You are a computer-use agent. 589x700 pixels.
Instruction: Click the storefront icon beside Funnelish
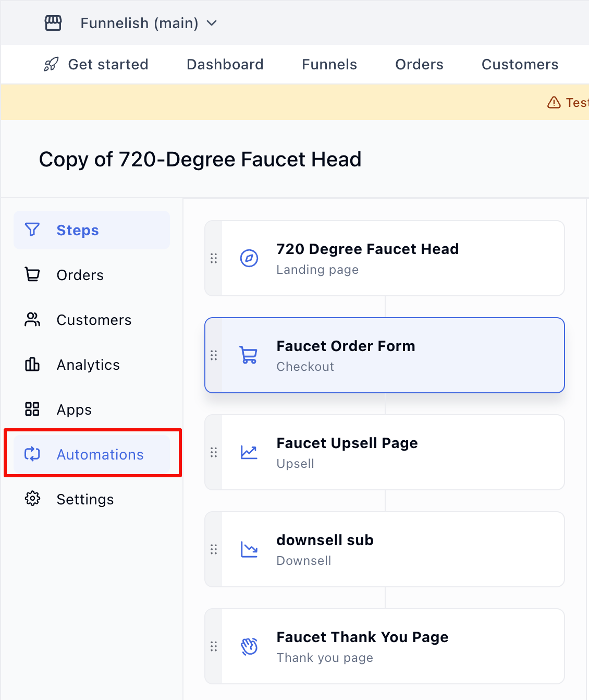pyautogui.click(x=53, y=23)
